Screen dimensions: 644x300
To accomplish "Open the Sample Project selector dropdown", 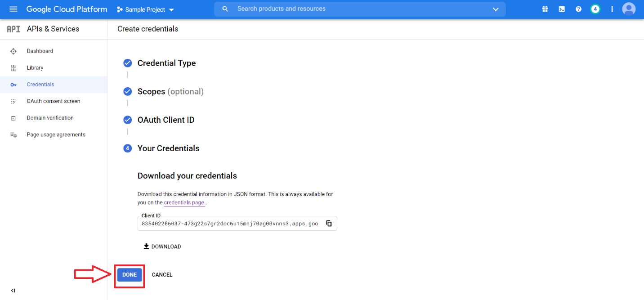I will (145, 9).
